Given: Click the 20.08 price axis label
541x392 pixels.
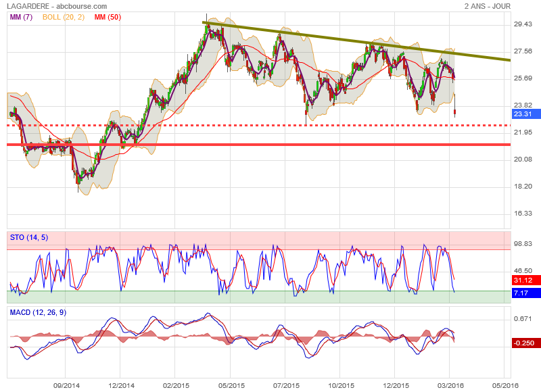Looking at the screenshot, I should coord(523,160).
